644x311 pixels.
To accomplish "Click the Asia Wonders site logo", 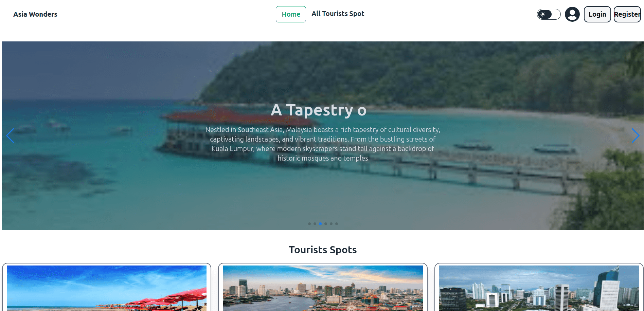I will [x=35, y=14].
